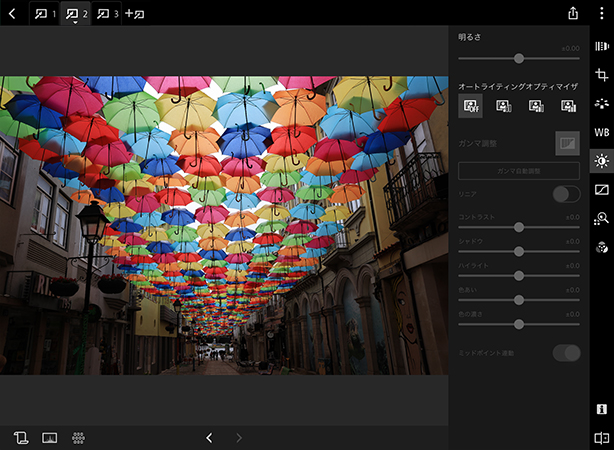The height and width of the screenshot is (450, 614).
Task: Switch to recipe tab 1
Action: coord(45,13)
